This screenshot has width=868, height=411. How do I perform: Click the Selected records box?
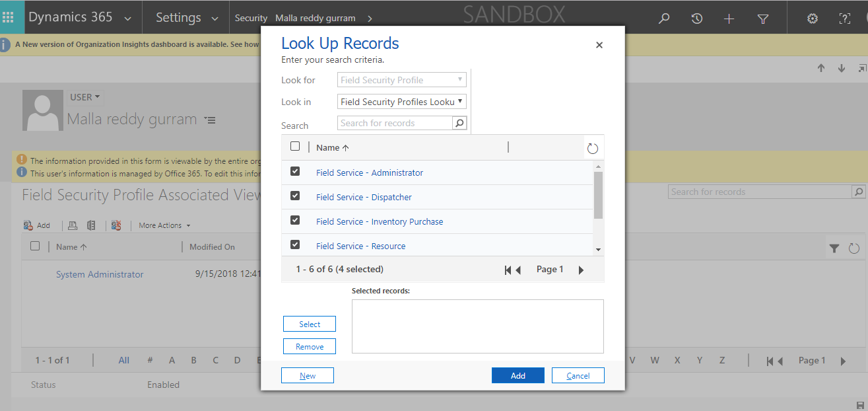(478, 326)
